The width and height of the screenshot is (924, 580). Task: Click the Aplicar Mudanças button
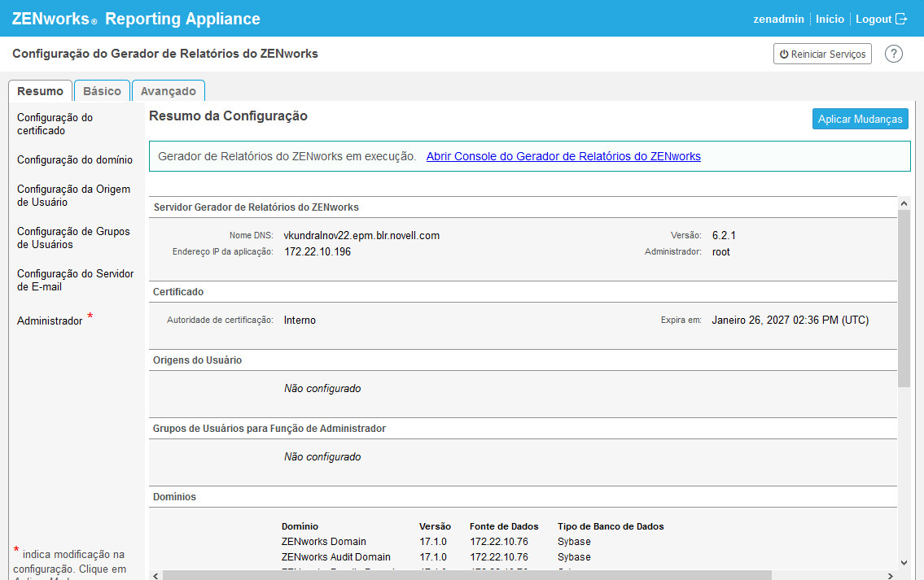point(860,119)
